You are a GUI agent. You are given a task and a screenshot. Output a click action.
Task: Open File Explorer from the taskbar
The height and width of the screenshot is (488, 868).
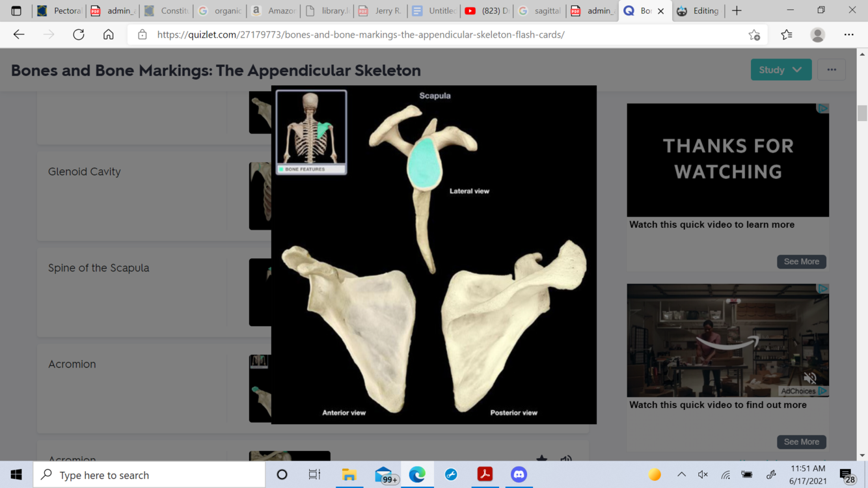[x=349, y=475]
